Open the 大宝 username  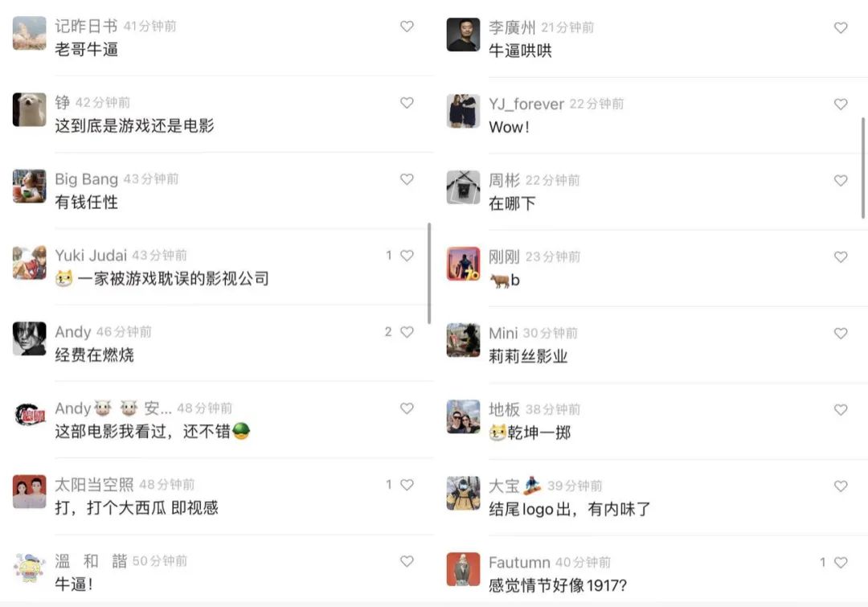(x=504, y=486)
